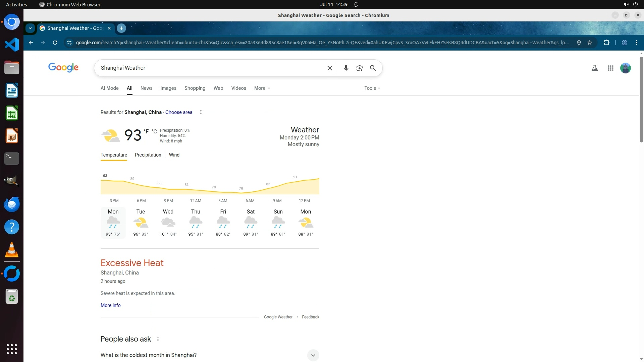644x362 pixels.
Task: Switch to the Precipitation chart tab
Action: [x=148, y=155]
